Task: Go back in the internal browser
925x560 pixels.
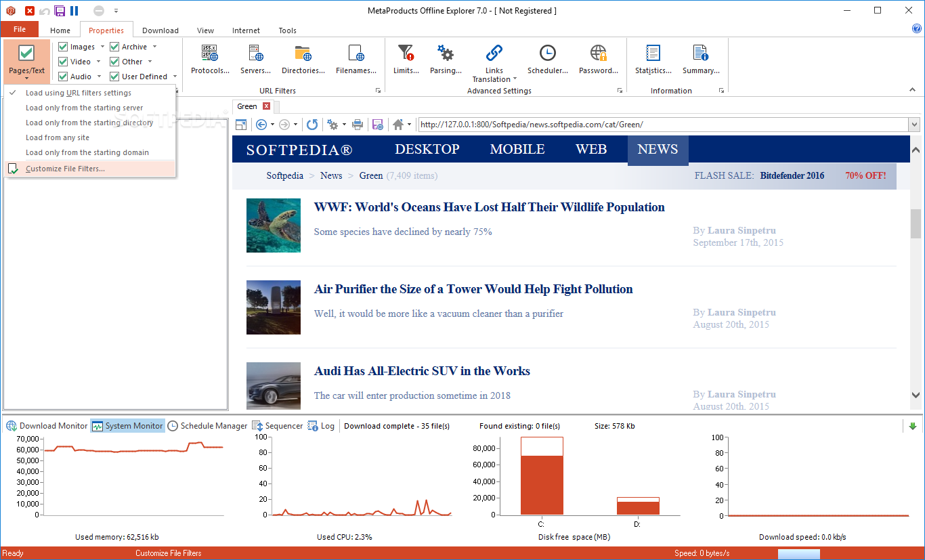Action: coord(261,125)
